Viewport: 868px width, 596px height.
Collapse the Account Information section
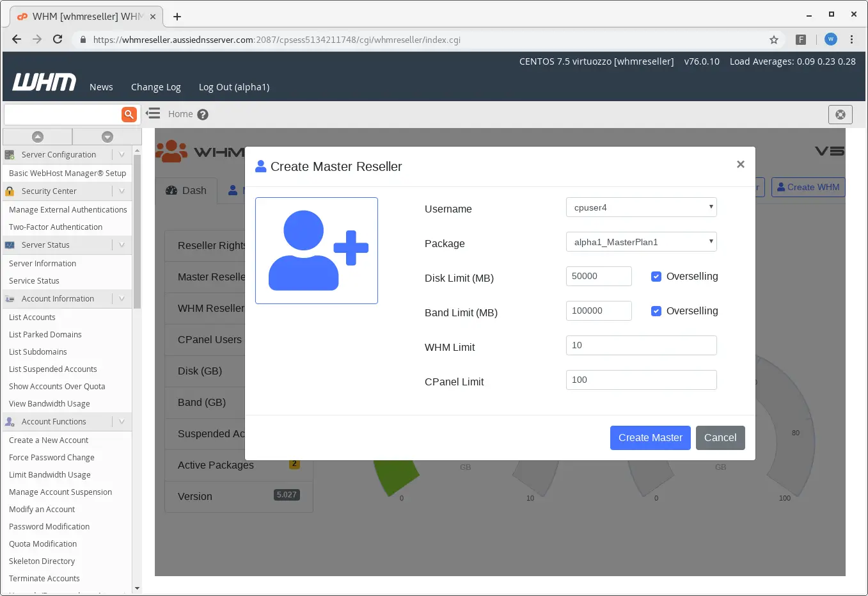click(122, 299)
